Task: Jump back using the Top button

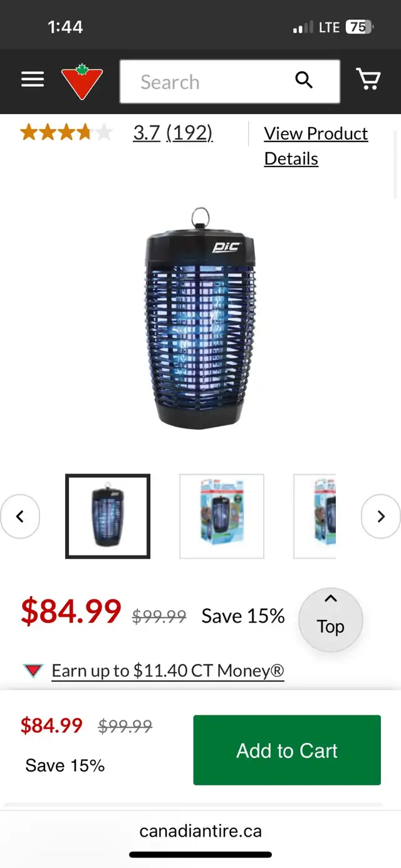Action: 331,620
